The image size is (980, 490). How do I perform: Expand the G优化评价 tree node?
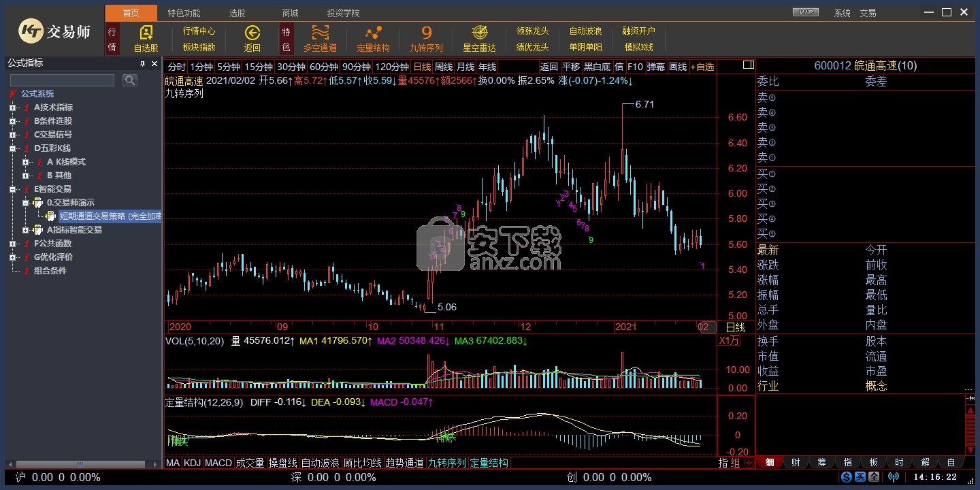tap(12, 257)
